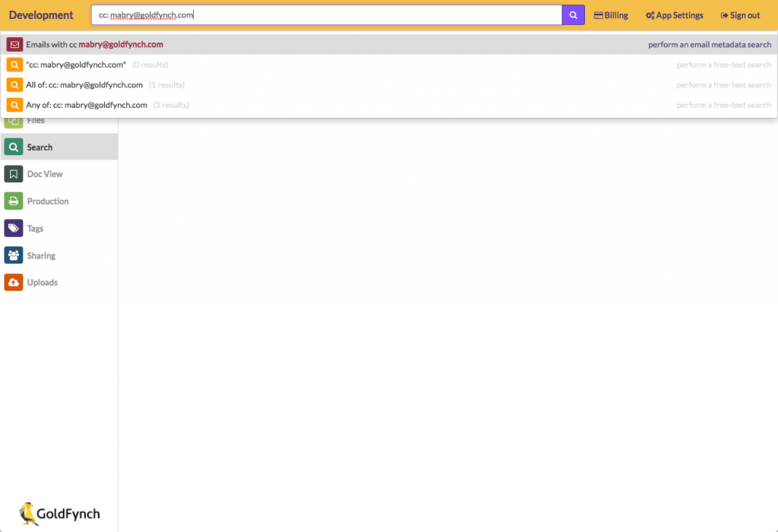The image size is (778, 532).
Task: Click the purple magnifier search button
Action: click(574, 14)
